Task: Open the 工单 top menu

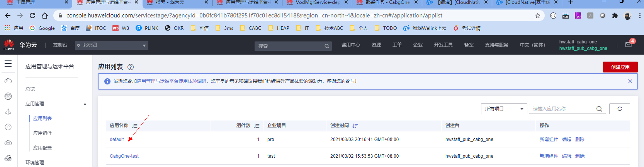Action: click(x=397, y=45)
